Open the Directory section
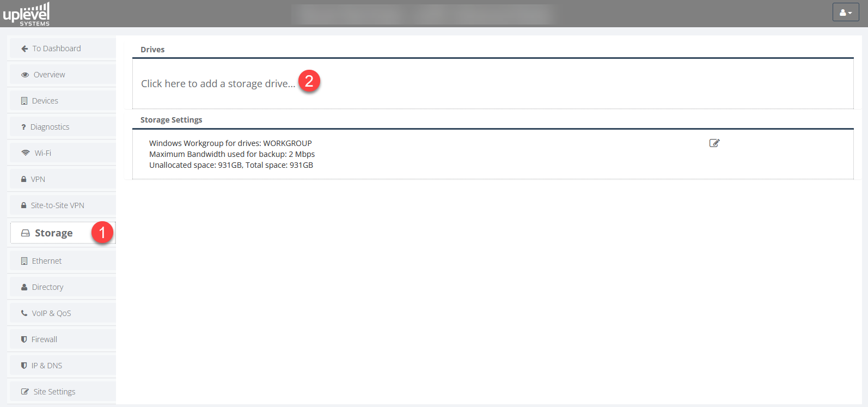The height and width of the screenshot is (407, 868). [62, 287]
